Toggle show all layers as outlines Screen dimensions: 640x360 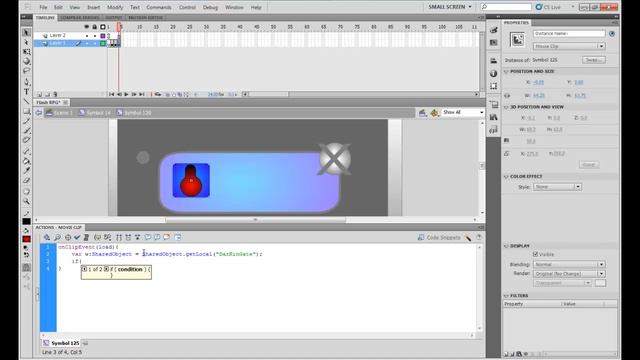(x=103, y=27)
